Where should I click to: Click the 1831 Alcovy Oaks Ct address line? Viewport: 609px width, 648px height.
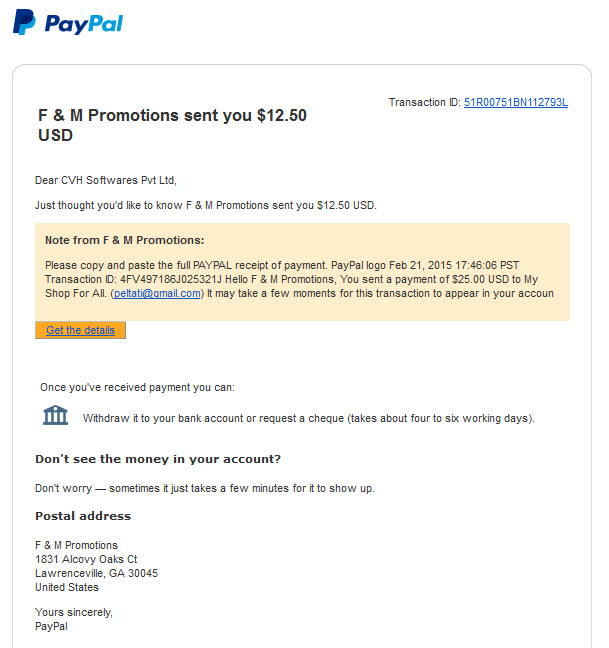[x=86, y=559]
